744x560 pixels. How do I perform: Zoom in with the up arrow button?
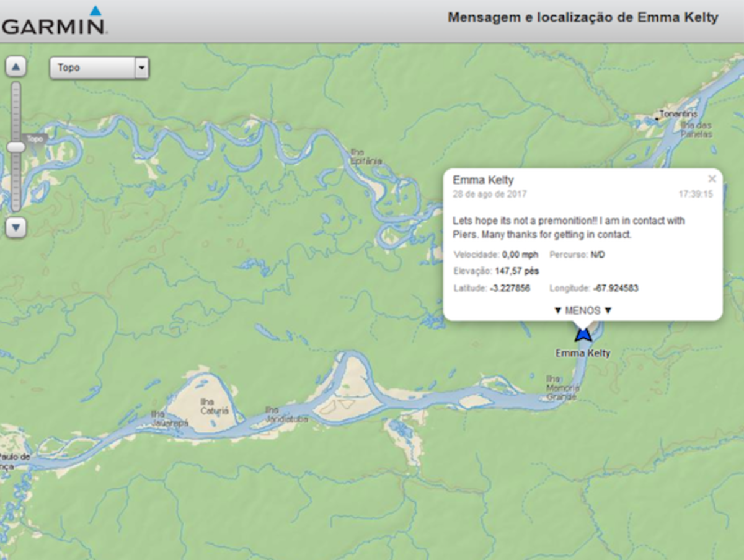(16, 67)
